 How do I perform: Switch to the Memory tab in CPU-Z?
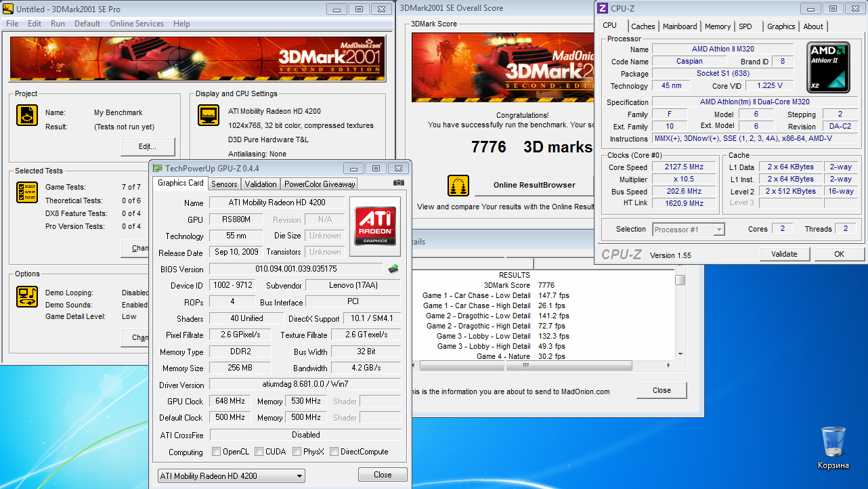coord(717,26)
